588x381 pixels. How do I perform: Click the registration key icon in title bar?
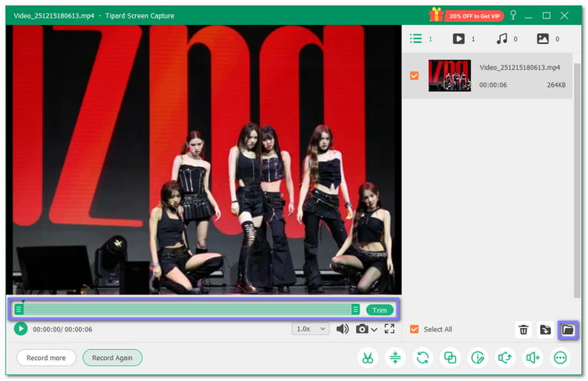click(513, 15)
